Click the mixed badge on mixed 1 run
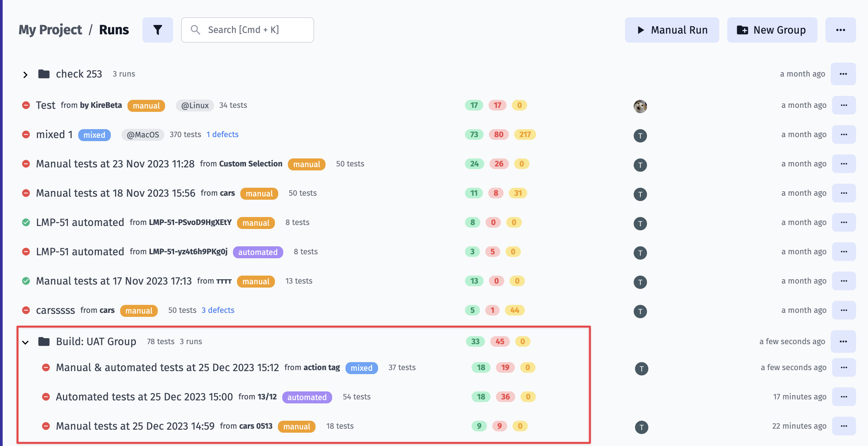This screenshot has height=446, width=868. [x=94, y=135]
